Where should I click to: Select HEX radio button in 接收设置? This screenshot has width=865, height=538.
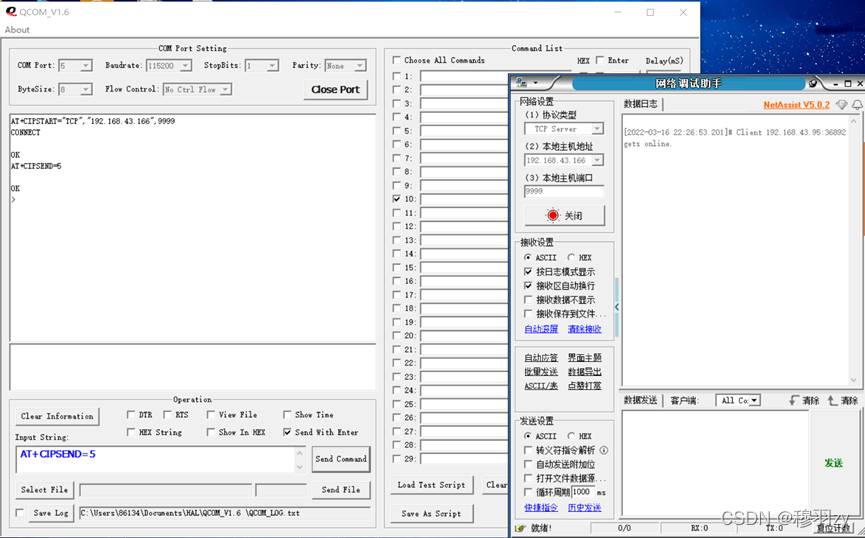coord(571,257)
